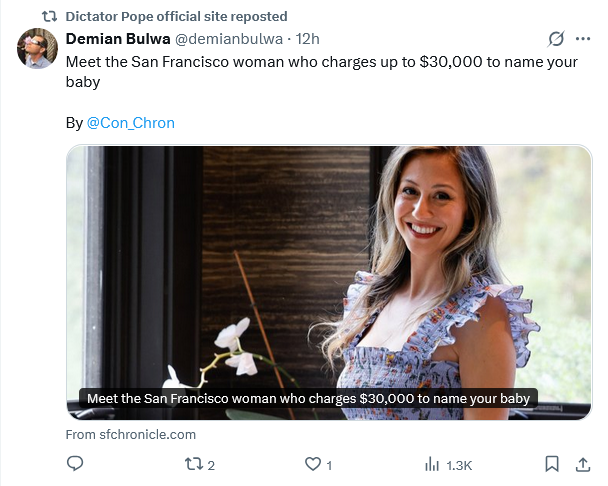This screenshot has height=486, width=608.
Task: Click the tweet text about $30,000 naming
Action: (x=322, y=72)
